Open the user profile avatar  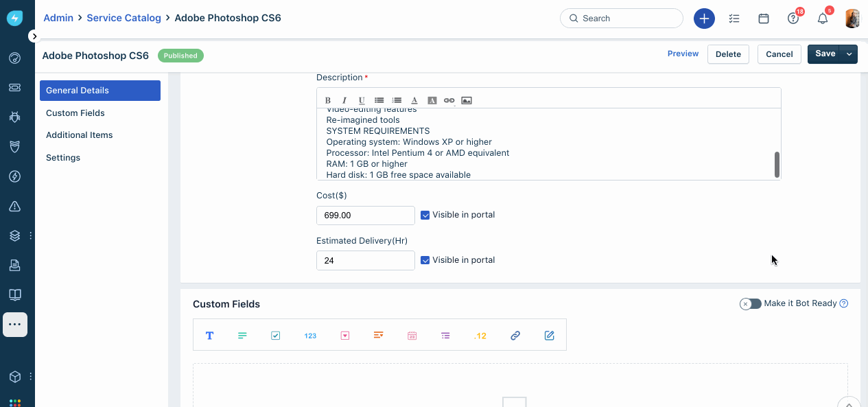pyautogui.click(x=852, y=19)
